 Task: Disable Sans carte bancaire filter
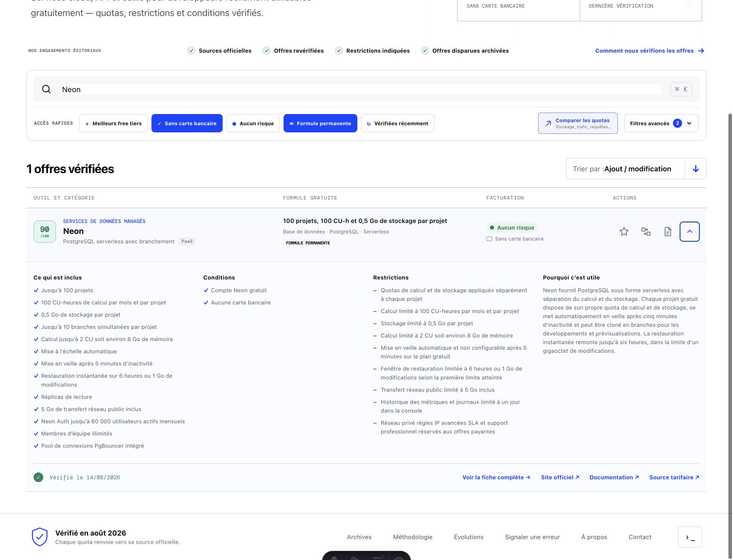(187, 123)
